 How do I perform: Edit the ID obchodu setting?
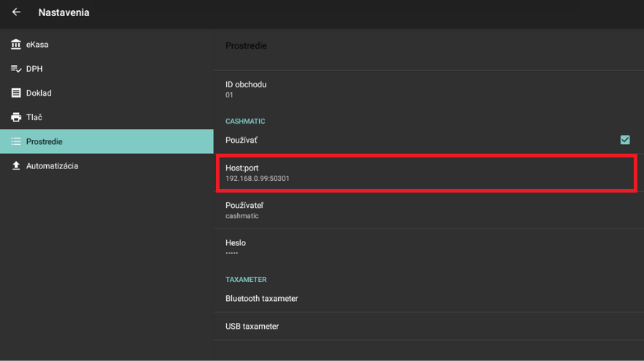[245, 89]
